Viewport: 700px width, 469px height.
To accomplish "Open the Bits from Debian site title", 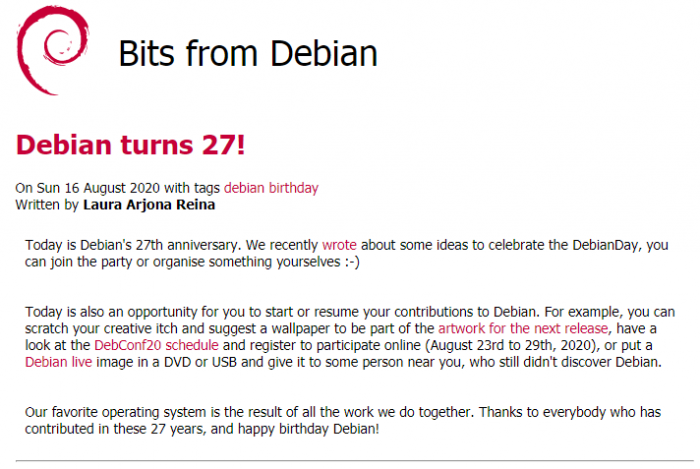I will [247, 53].
